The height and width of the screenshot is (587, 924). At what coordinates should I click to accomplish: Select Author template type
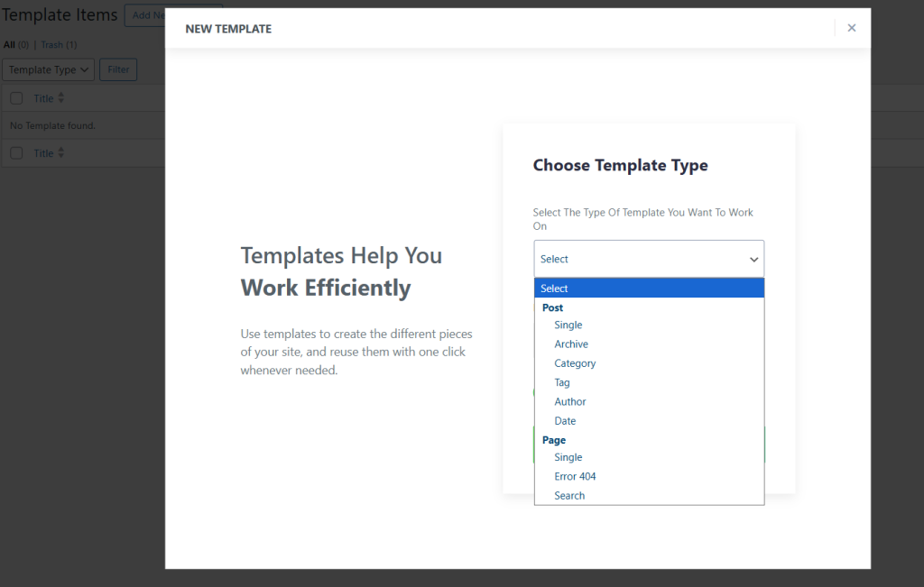570,401
